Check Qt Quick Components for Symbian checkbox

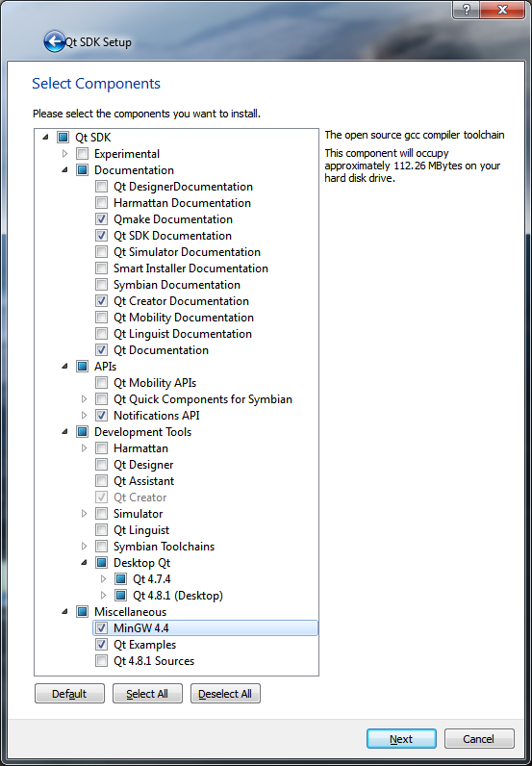[x=101, y=399]
